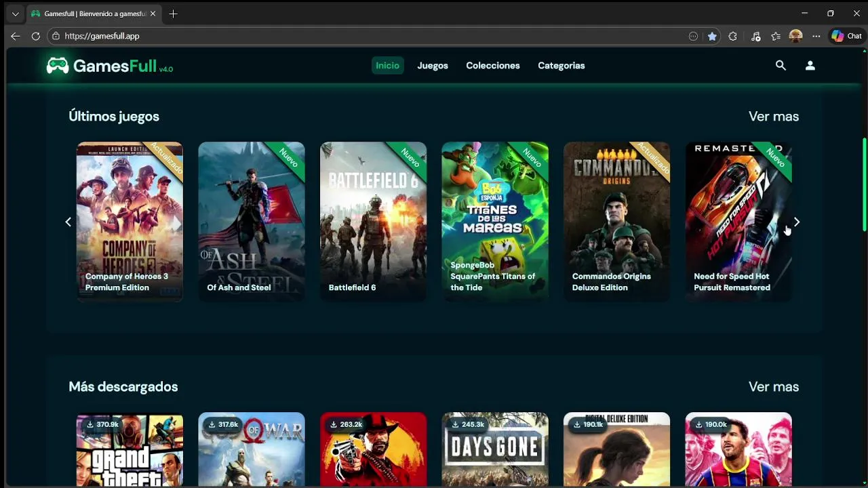Screen dimensions: 868x488
Task: Click the v4.0 version label
Action: (x=166, y=69)
